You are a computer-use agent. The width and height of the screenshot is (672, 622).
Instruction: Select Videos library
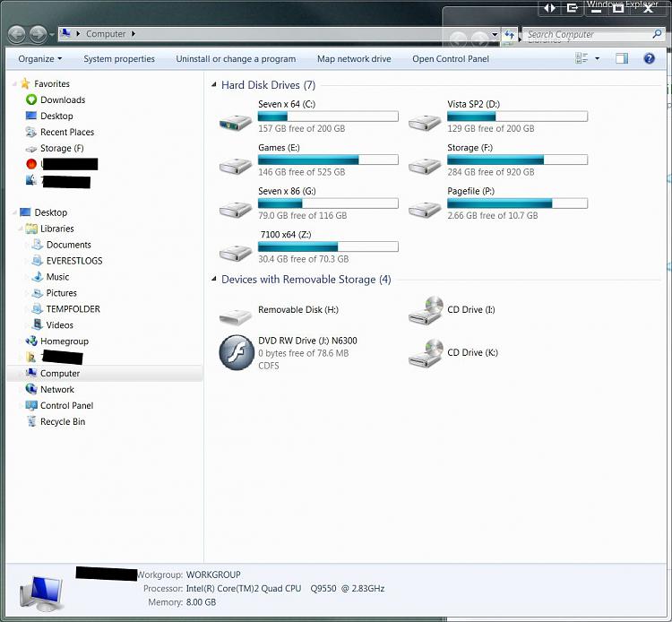pos(59,325)
